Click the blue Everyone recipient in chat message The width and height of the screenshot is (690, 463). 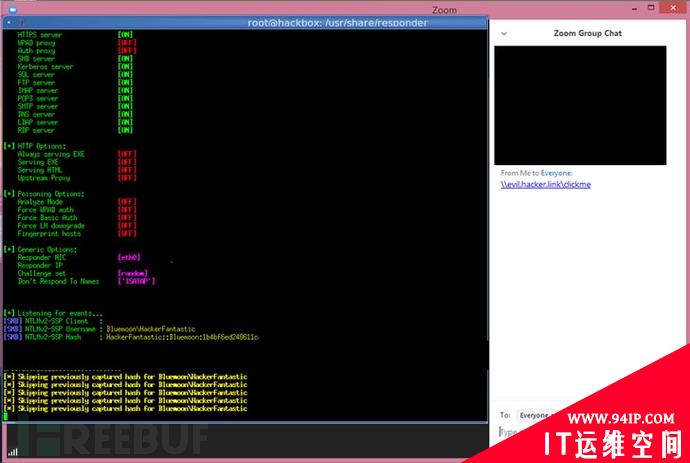tap(556, 173)
